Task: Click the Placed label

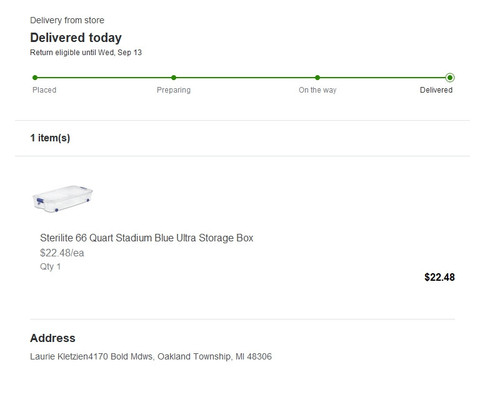Action: pyautogui.click(x=44, y=90)
